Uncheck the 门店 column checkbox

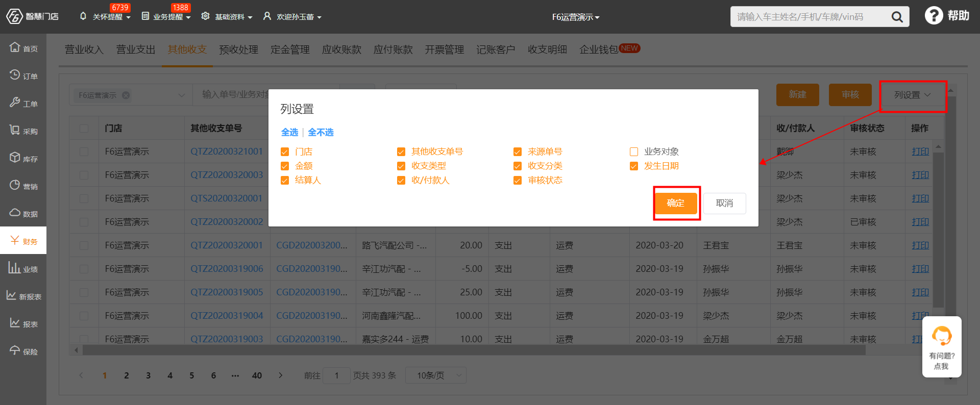tap(285, 152)
